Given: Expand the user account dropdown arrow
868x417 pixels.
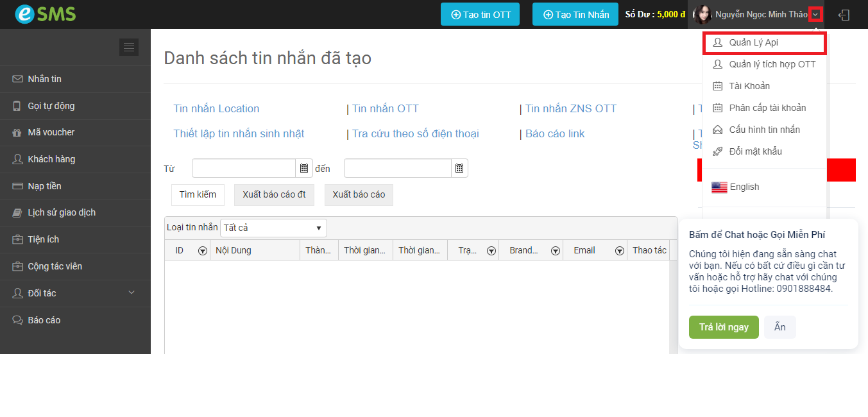Looking at the screenshot, I should coord(815,14).
